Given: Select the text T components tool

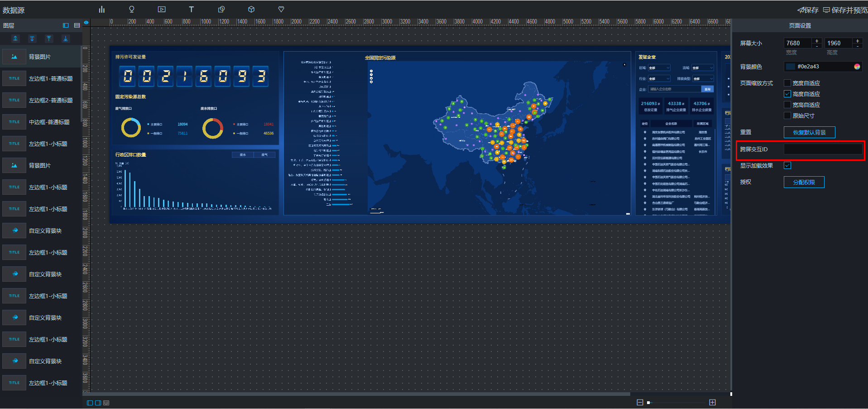Looking at the screenshot, I should click(x=192, y=9).
